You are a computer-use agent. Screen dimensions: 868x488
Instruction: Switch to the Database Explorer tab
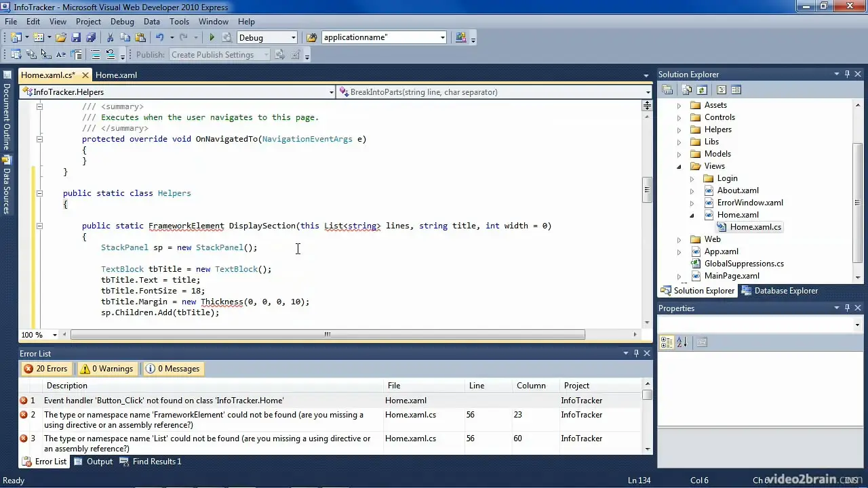pos(779,291)
